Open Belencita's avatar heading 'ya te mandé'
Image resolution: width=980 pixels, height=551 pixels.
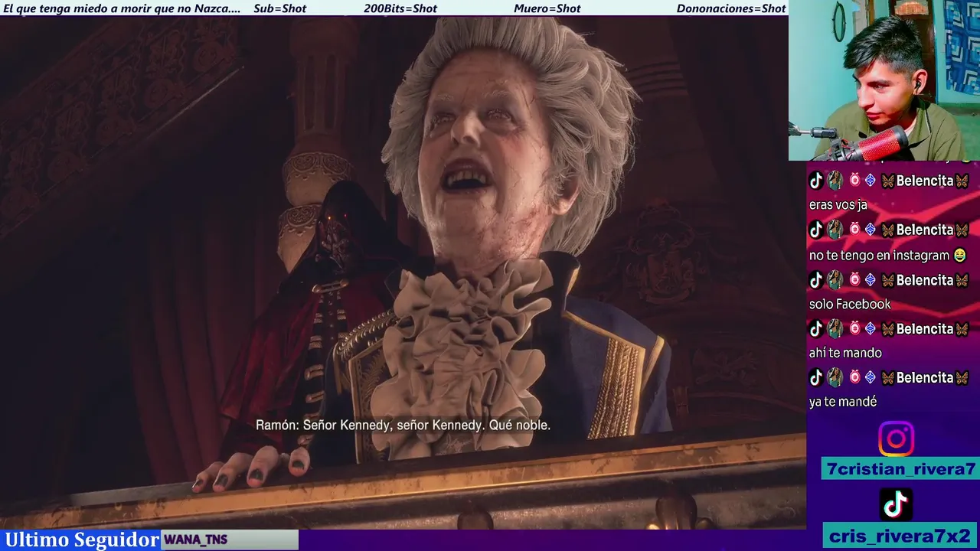point(835,377)
